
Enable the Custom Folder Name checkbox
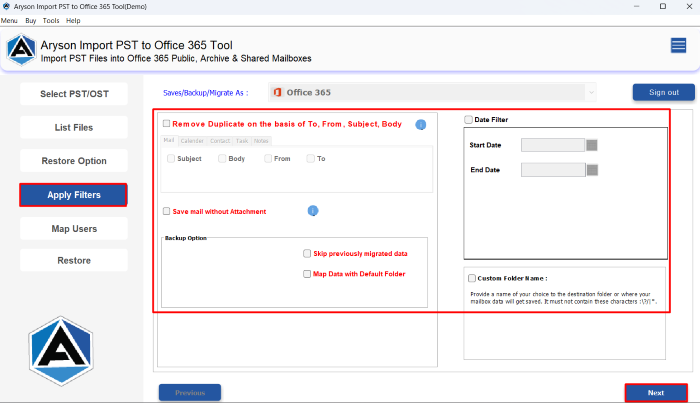pyautogui.click(x=472, y=278)
